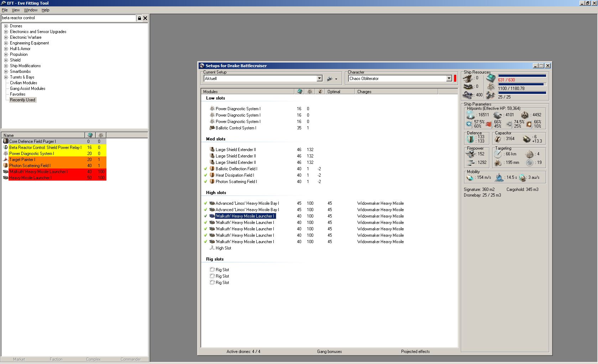Open the Gang bonuses panel
Screen dimensions: 598x364
click(x=329, y=352)
